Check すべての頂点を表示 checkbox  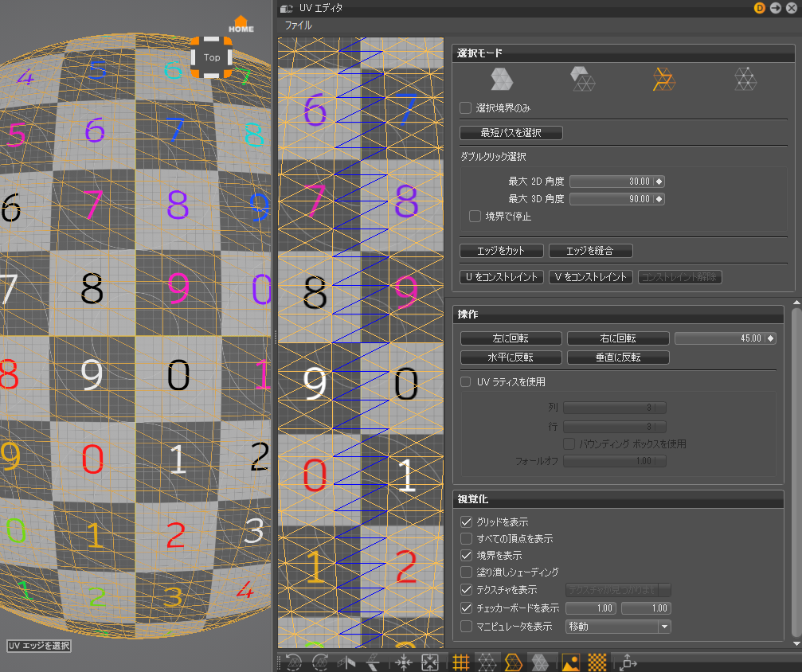[466, 538]
